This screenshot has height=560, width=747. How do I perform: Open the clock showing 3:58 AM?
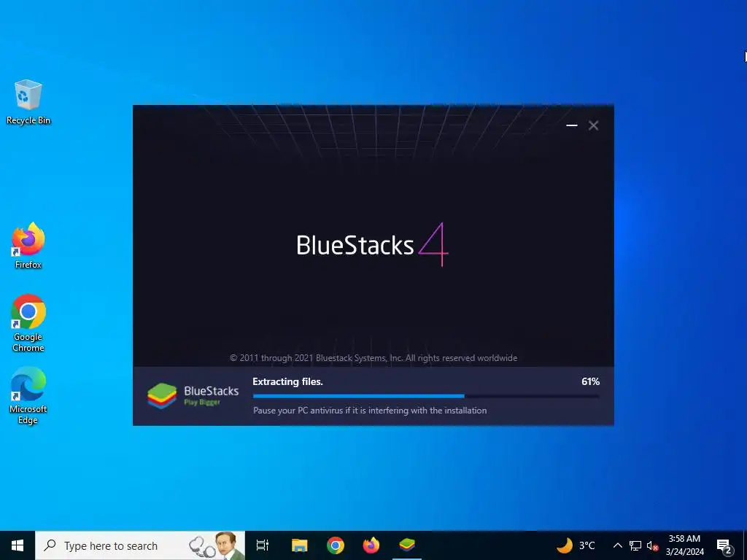click(x=684, y=545)
